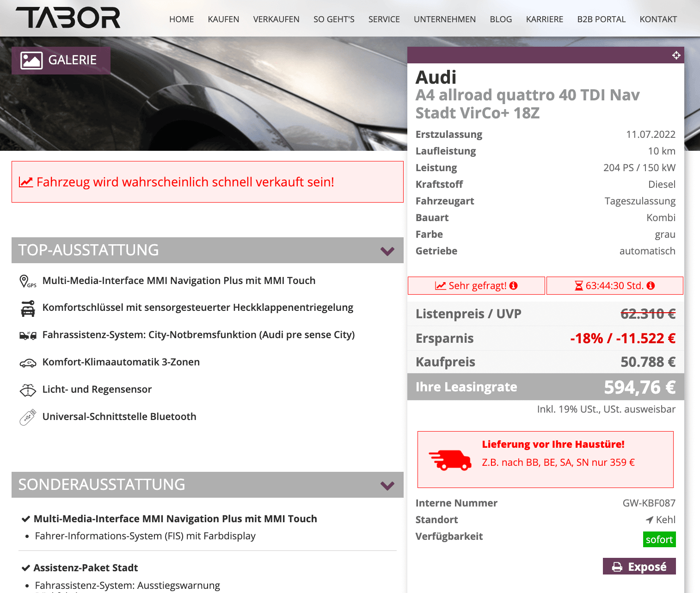Click the Listenpreis 62.310 € value
This screenshot has width=700, height=593.
tap(648, 314)
